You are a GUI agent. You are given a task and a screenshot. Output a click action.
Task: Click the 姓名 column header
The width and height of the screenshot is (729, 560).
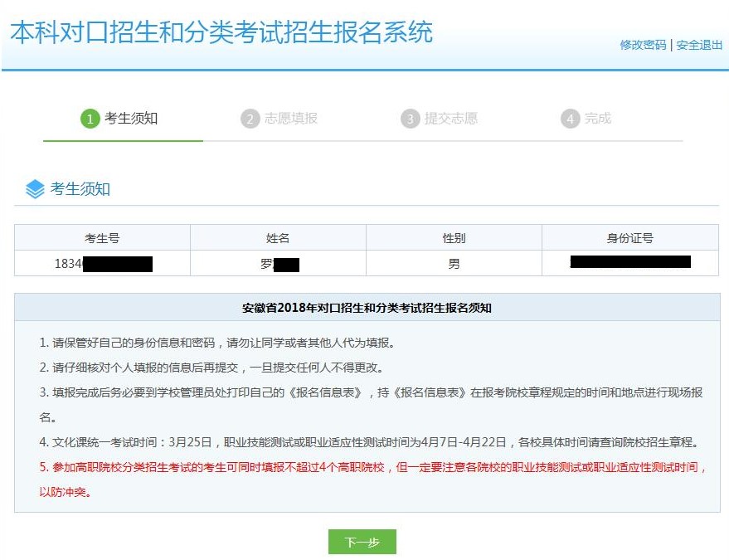click(x=278, y=238)
